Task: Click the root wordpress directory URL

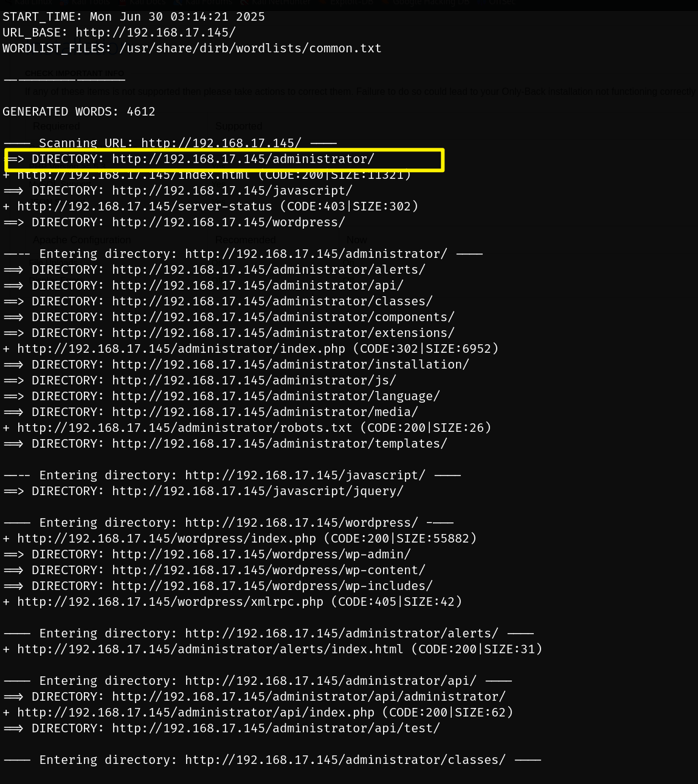Action: (228, 223)
